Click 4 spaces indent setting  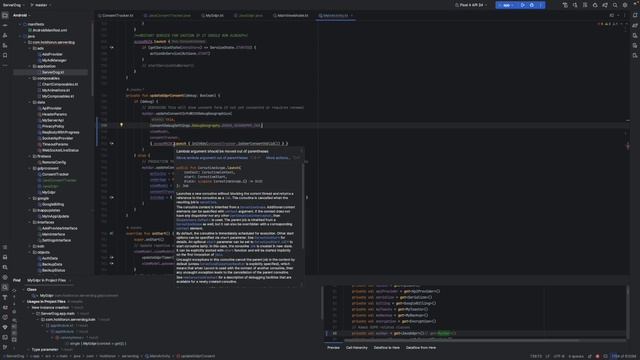click(x=576, y=356)
